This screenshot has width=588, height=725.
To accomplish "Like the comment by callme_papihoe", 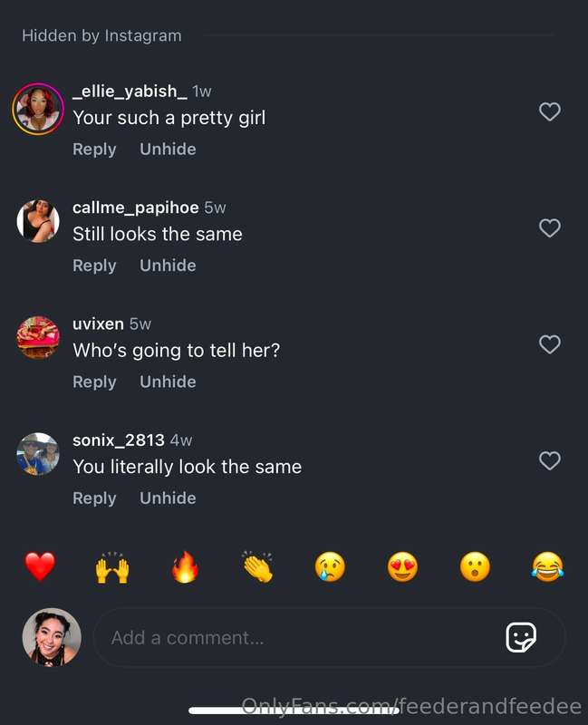I will coord(550,228).
